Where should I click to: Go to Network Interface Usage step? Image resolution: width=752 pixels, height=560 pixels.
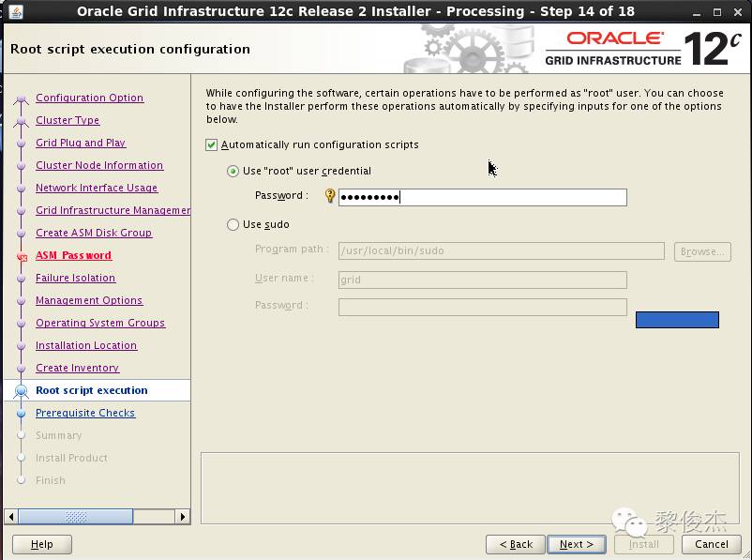tap(97, 188)
